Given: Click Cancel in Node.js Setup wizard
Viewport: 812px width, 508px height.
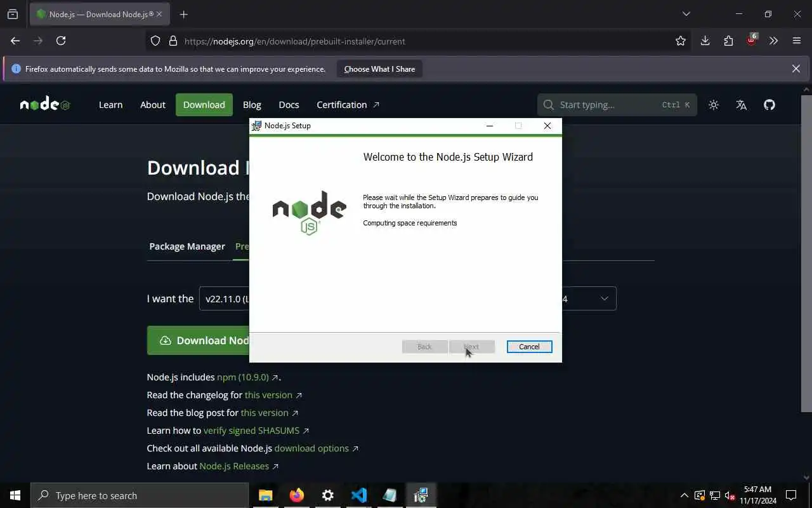Looking at the screenshot, I should coord(529,347).
